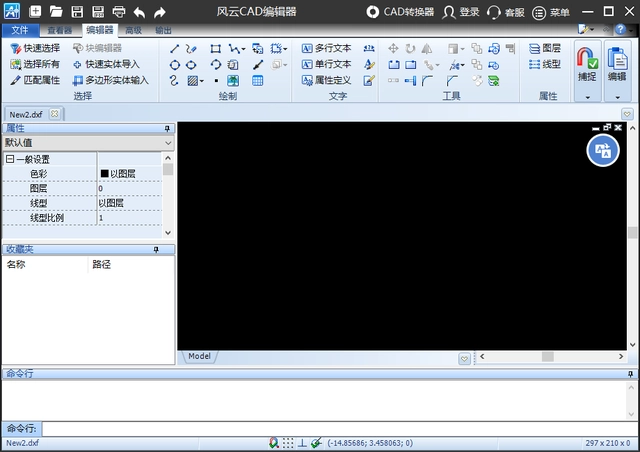Pin the 命令行 command line panel
Image resolution: width=640 pixels, height=452 pixels.
tap(630, 374)
